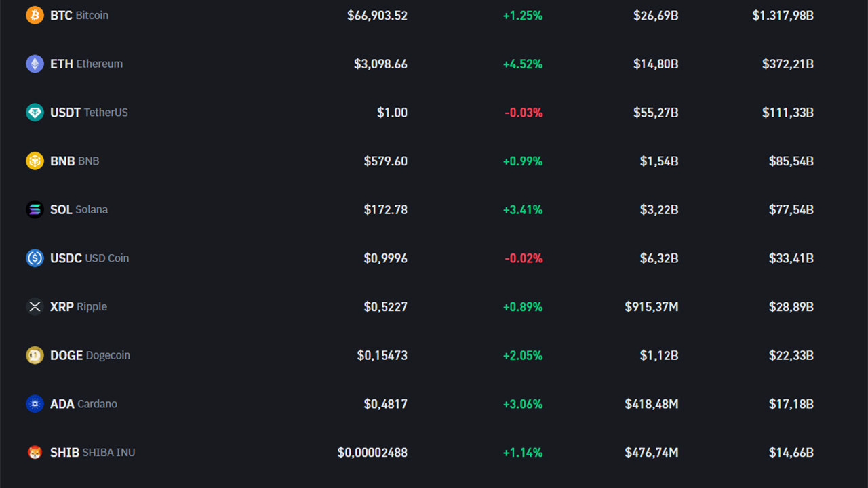Image resolution: width=868 pixels, height=488 pixels.
Task: Click Dogecoin change +2.05%
Action: click(523, 355)
